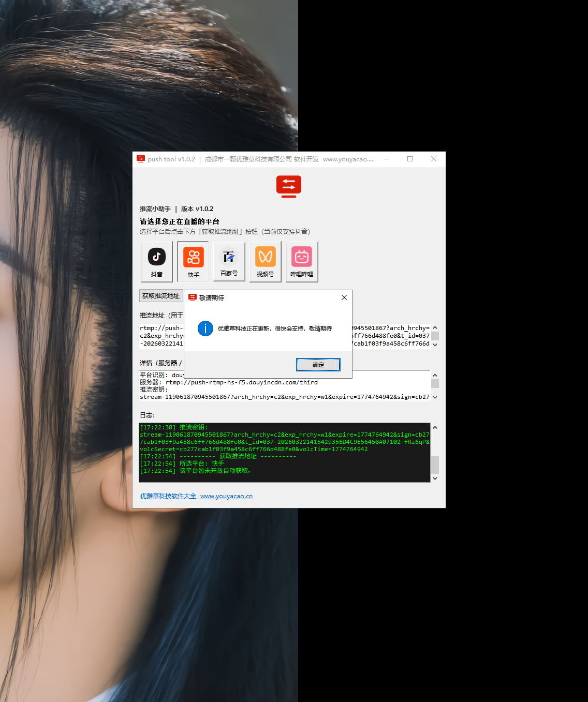Click up arrow of log scrollbar
This screenshot has height=702, width=588.
click(435, 427)
